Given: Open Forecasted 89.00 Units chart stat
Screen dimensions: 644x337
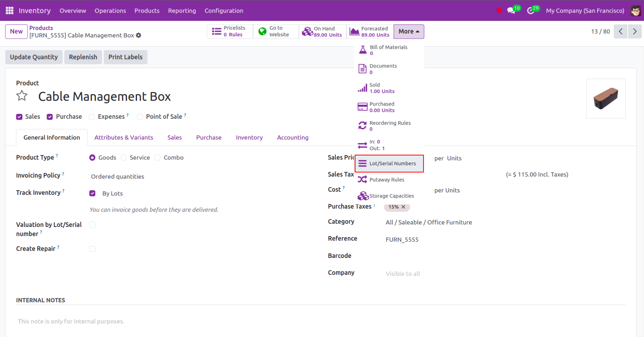Looking at the screenshot, I should click(370, 31).
